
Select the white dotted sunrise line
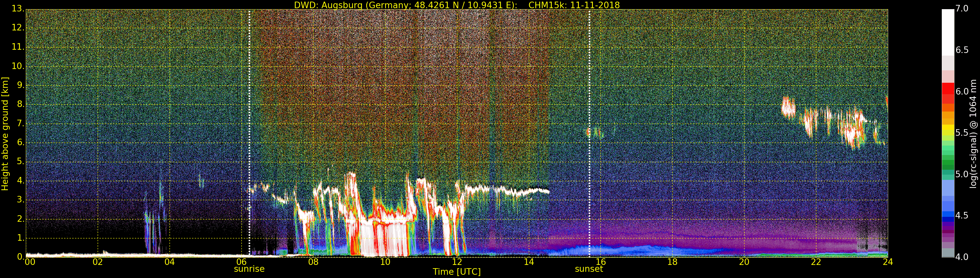[249, 114]
